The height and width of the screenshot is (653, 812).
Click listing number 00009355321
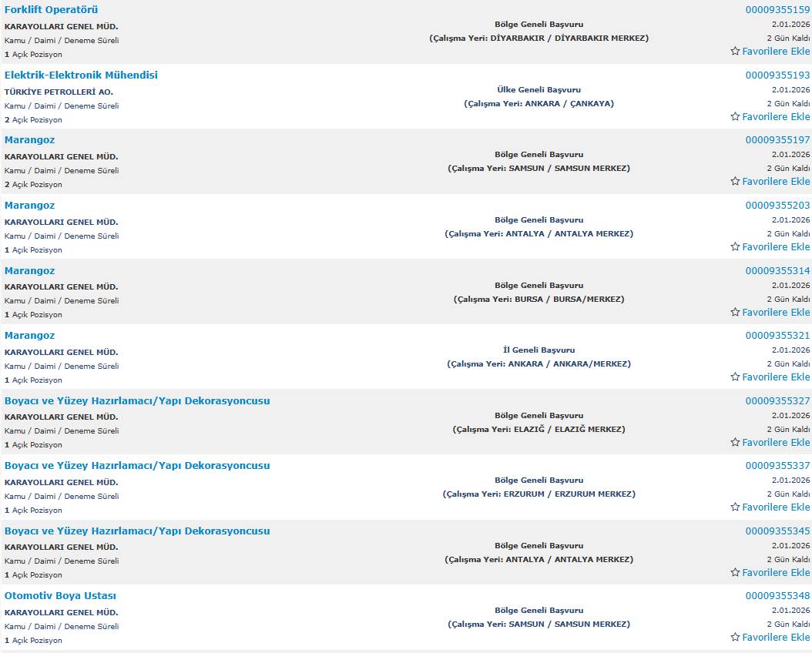777,336
